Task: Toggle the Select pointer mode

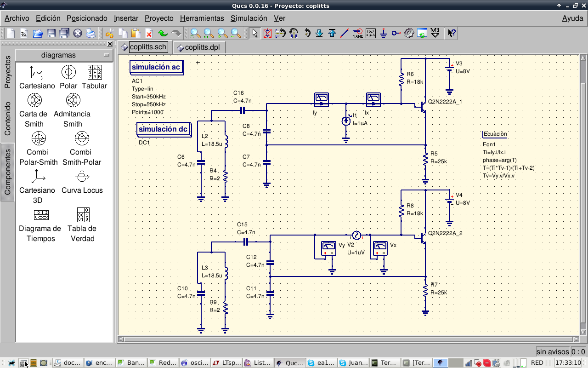Action: click(254, 33)
